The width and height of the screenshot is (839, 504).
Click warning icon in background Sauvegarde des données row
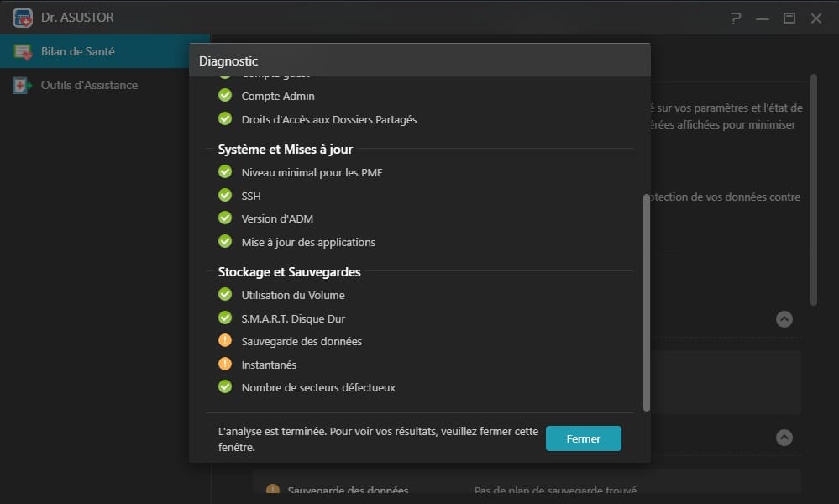pos(273,489)
